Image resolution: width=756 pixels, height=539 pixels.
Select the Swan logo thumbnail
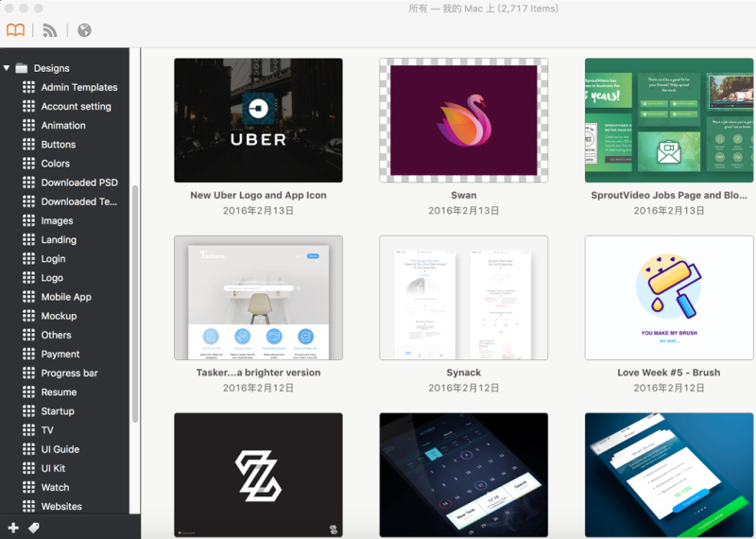[x=464, y=120]
